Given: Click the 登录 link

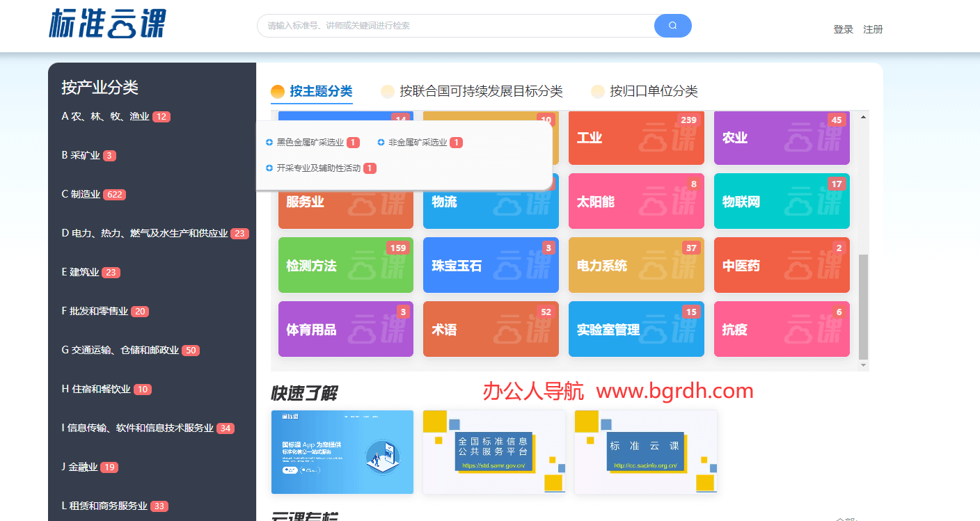Looking at the screenshot, I should (843, 29).
